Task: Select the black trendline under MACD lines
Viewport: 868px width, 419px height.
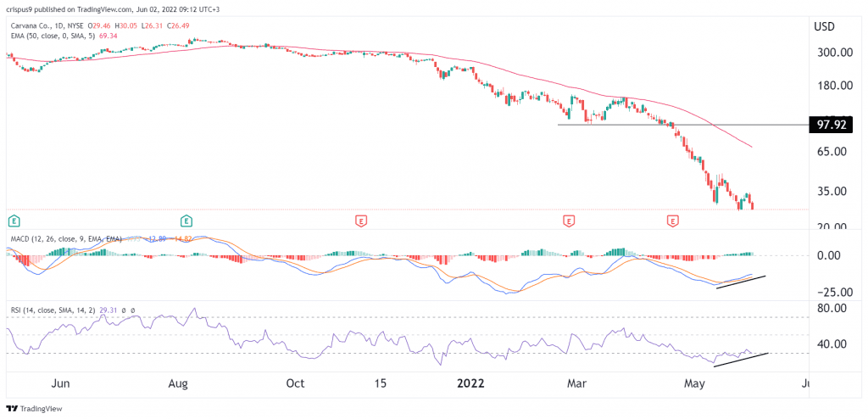Action: pos(742,282)
